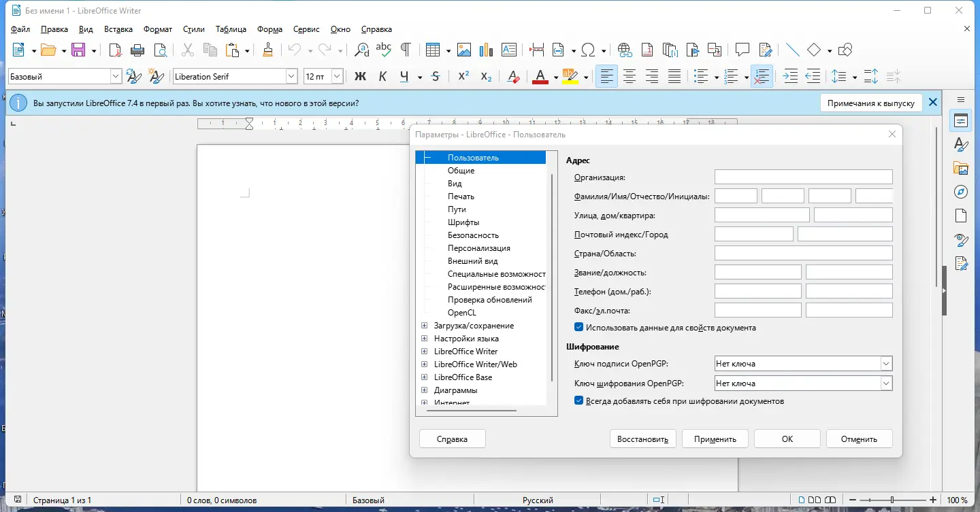This screenshot has width=980, height=512.
Task: Click the Save floppy disk icon
Action: [x=78, y=50]
